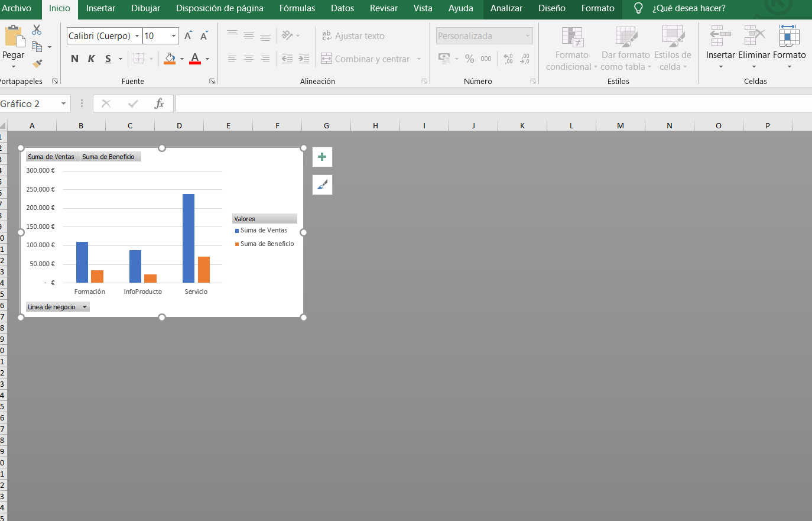
Task: Click the percent style icon
Action: 470,59
